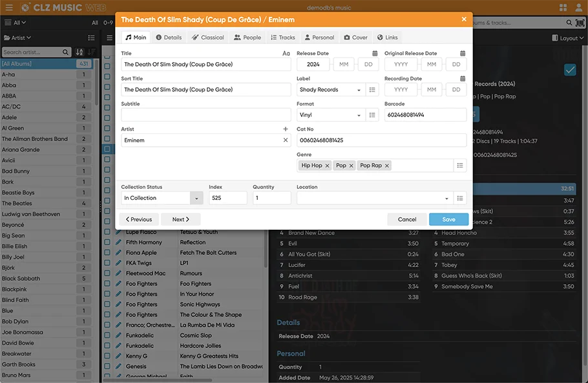Add another artist with plus icon
Screen dimensions: 588x383
coord(286,129)
